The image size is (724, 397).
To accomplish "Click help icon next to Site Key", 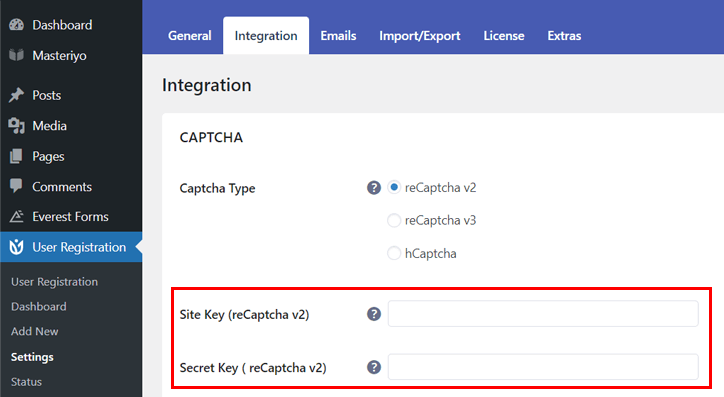I will [x=374, y=314].
